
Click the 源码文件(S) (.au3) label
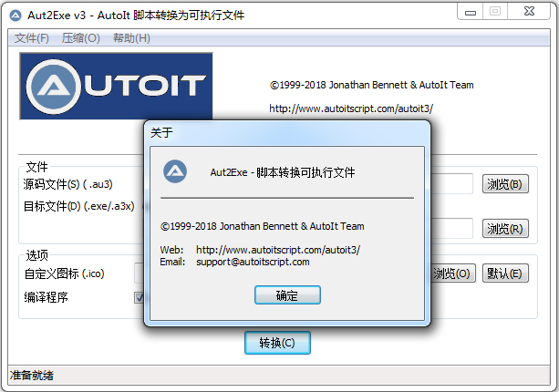point(68,184)
